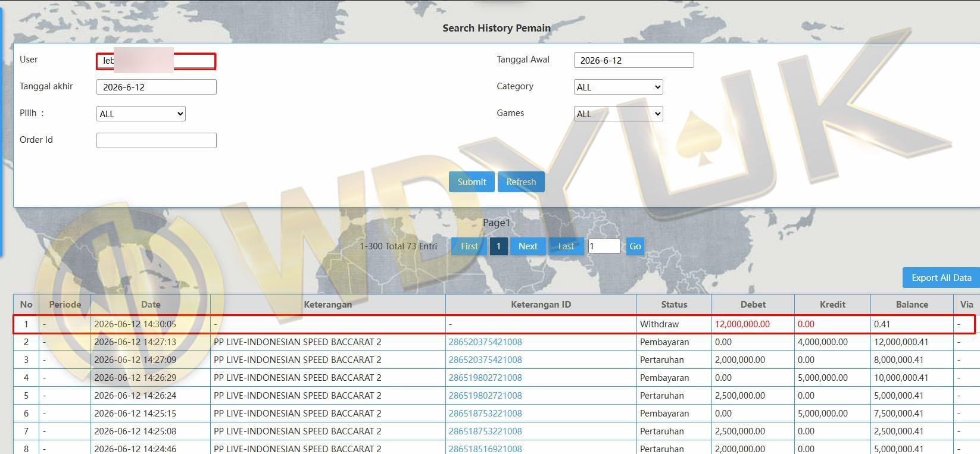Go to the Next page
This screenshot has width=980, height=454.
point(528,246)
